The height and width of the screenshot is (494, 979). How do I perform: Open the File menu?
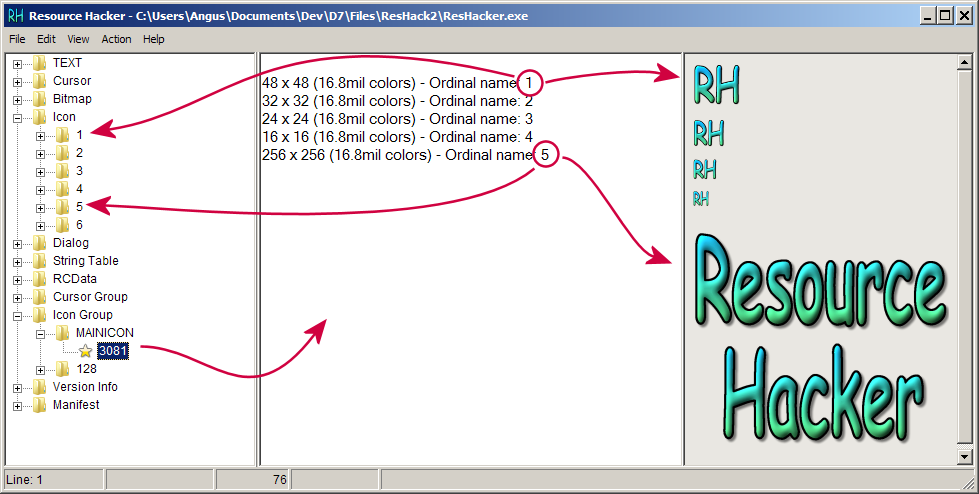pos(17,39)
